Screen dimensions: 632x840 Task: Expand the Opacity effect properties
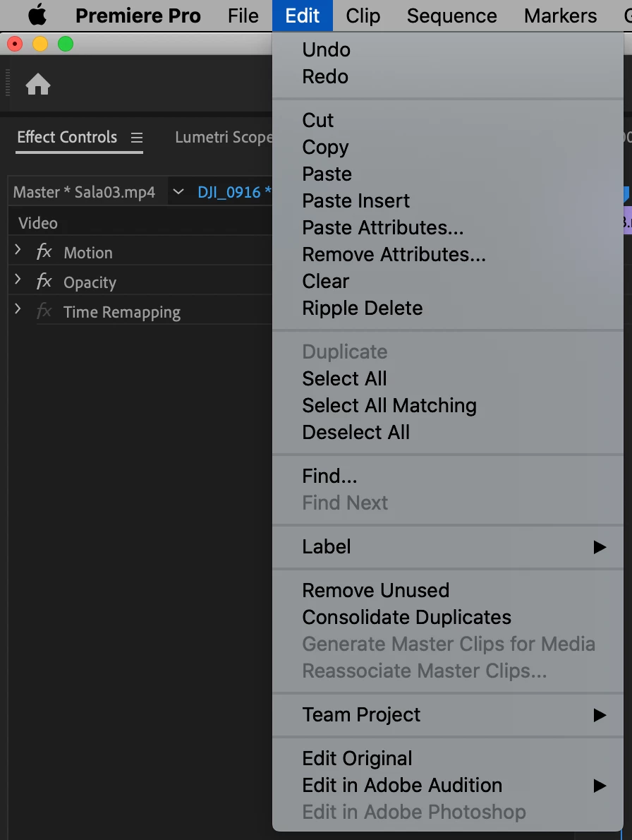(18, 281)
